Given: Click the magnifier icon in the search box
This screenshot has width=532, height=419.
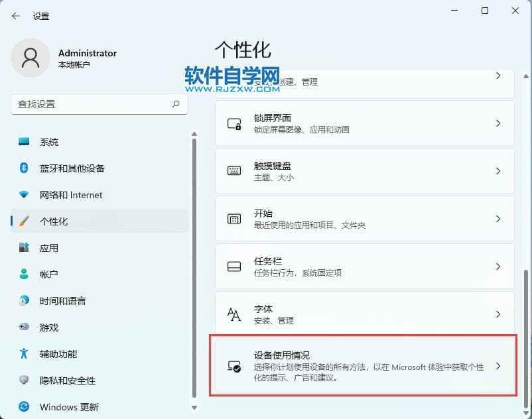Looking at the screenshot, I should click(176, 104).
